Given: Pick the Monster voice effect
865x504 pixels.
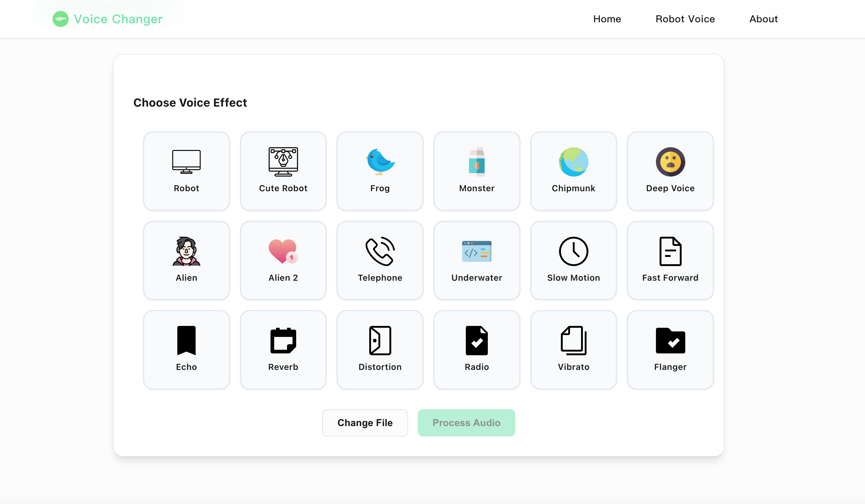Looking at the screenshot, I should pyautogui.click(x=477, y=171).
